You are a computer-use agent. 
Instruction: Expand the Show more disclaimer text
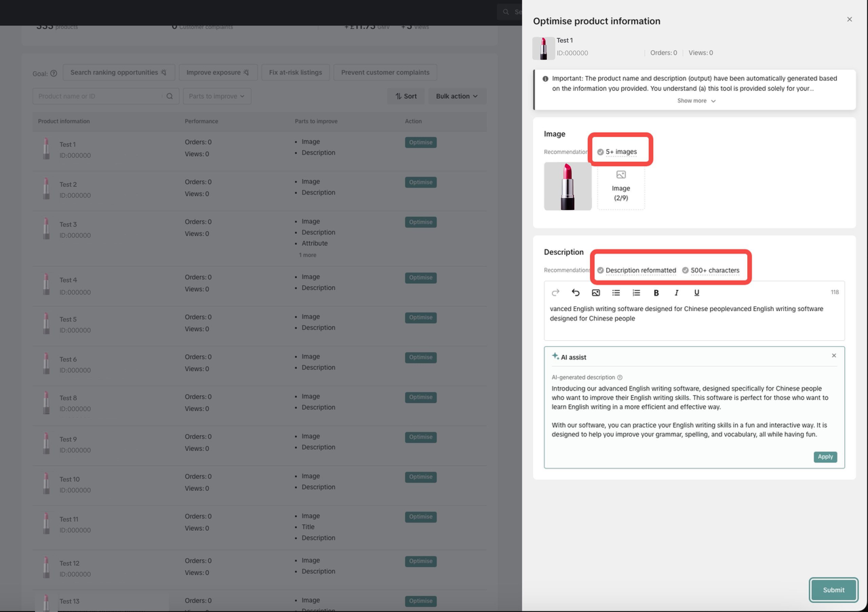click(696, 101)
